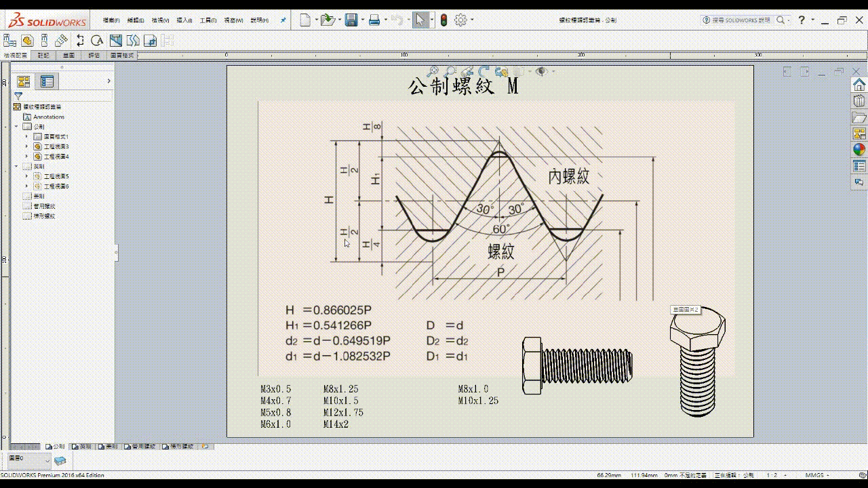Open the Layer Properties icon beside layer dropdown
Image resolution: width=868 pixels, height=488 pixels.
coord(60,461)
